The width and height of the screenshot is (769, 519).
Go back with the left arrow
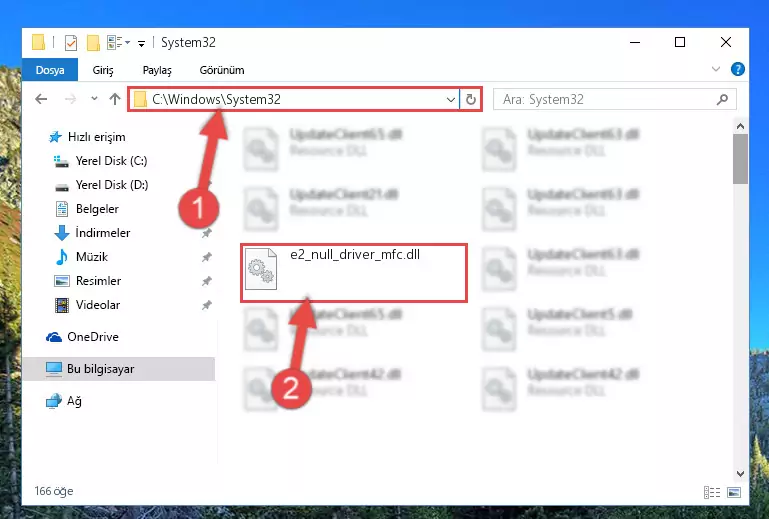[x=41, y=99]
